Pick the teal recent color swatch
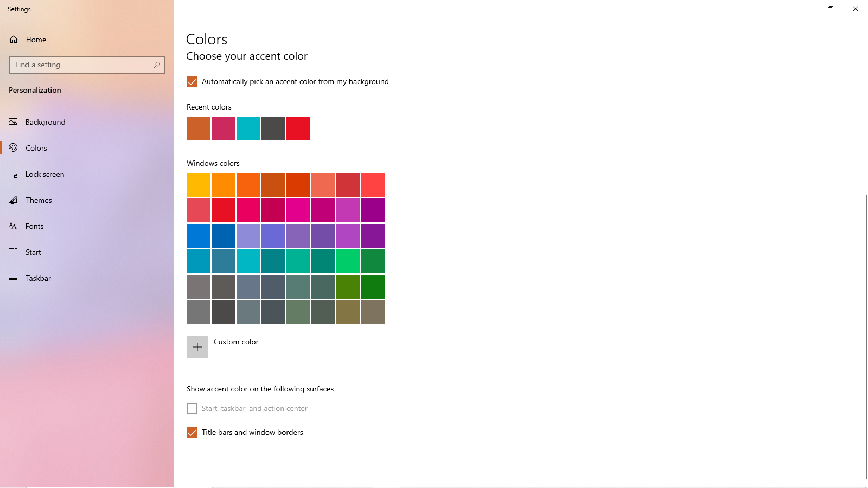 [x=248, y=129]
